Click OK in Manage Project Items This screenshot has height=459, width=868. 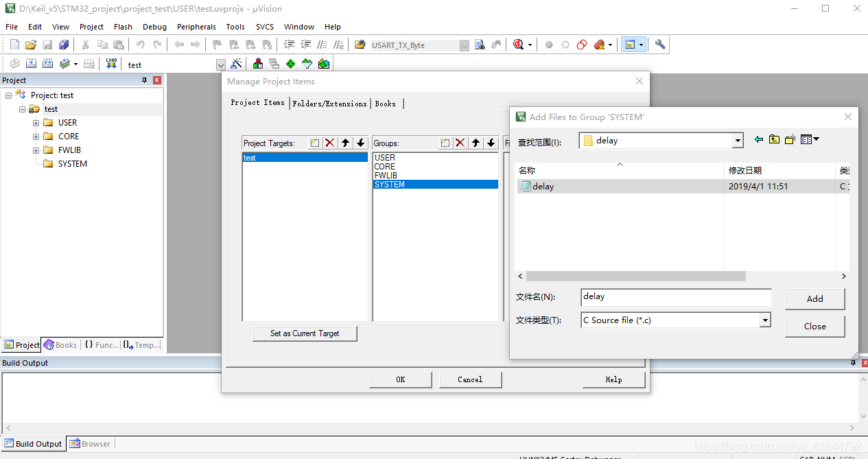[x=401, y=379]
